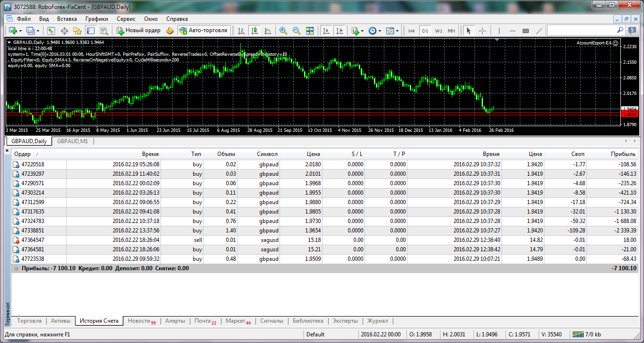This screenshot has height=343, width=644.
Task: Switch chart to candlesticks type
Action: tap(254, 30)
